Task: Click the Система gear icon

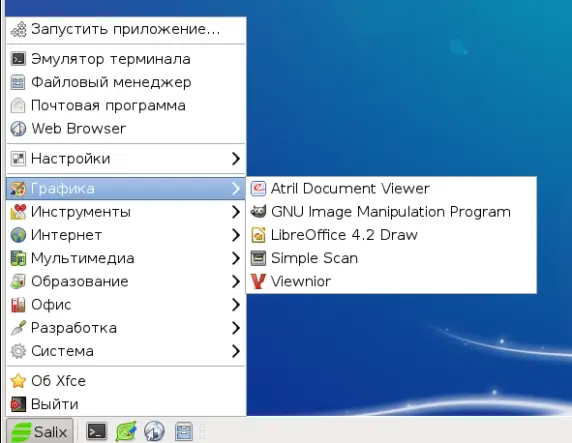Action: click(18, 351)
